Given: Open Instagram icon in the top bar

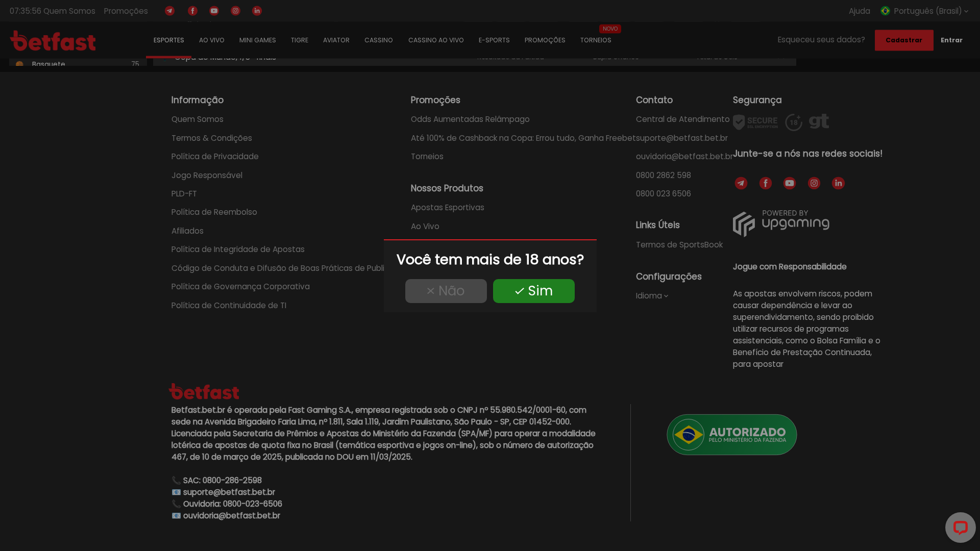Looking at the screenshot, I should pos(235,11).
